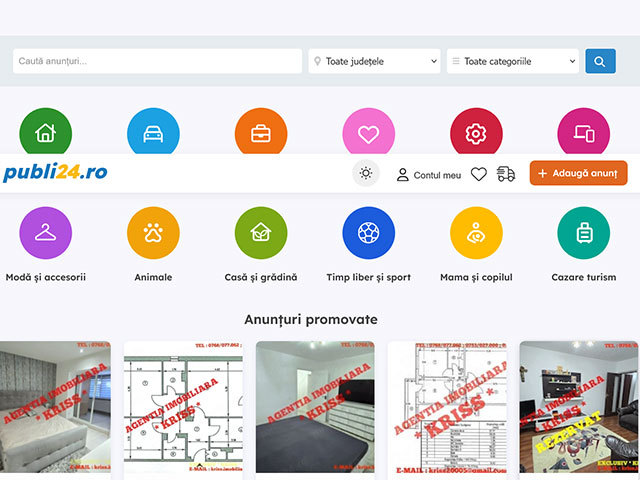
Task: Click the Adaugă anunț button
Action: 578,174
